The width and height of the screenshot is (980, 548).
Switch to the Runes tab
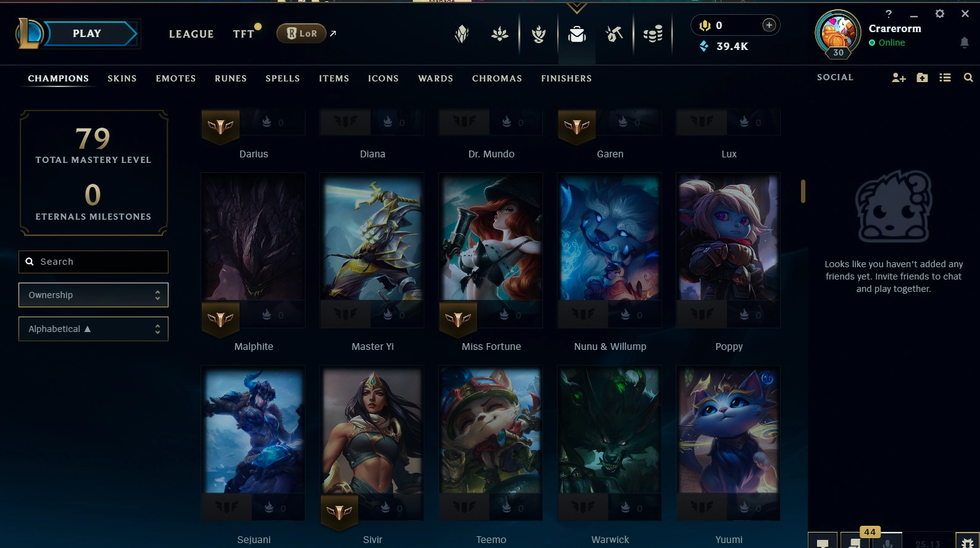(231, 78)
